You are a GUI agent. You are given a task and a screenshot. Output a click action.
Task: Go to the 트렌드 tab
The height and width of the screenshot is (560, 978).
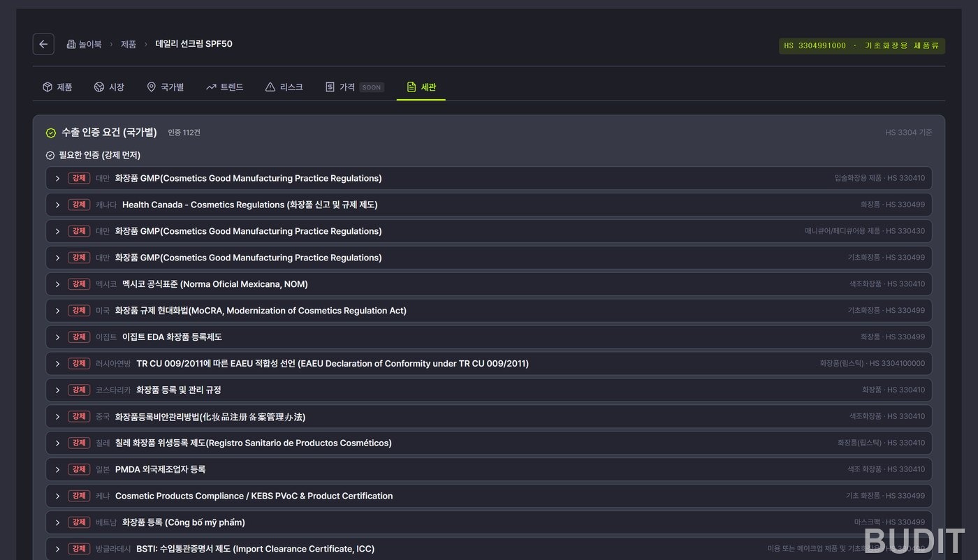click(224, 87)
